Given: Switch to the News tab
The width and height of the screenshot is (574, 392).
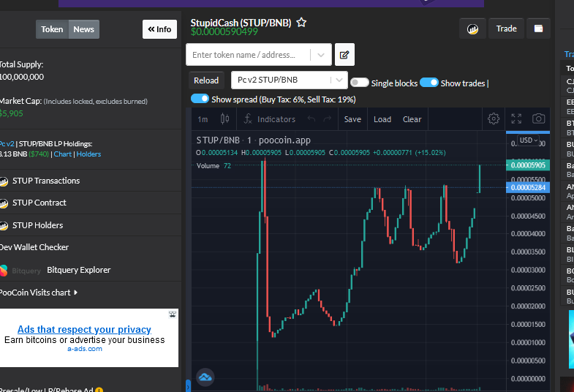Looking at the screenshot, I should pos(84,29).
